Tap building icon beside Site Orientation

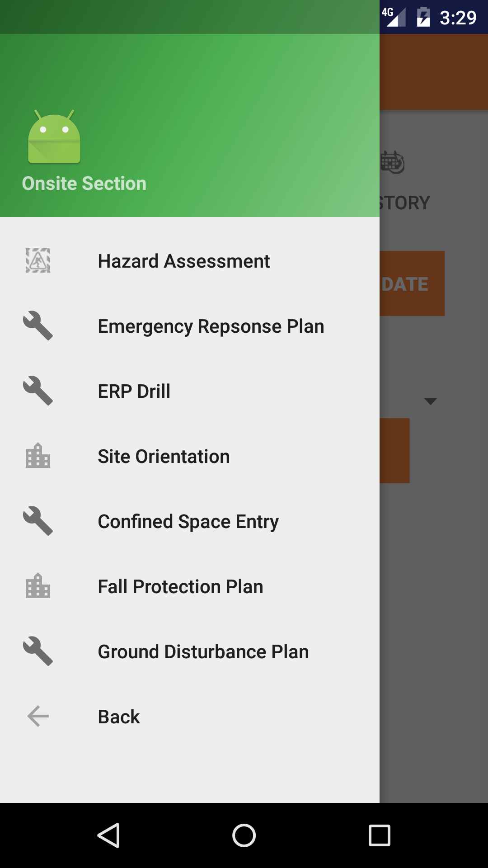38,456
